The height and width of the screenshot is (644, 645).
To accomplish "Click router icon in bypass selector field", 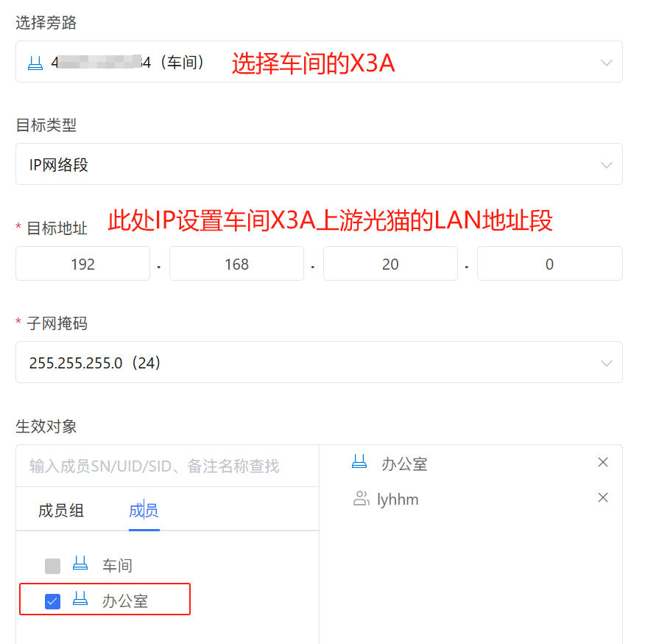I will (x=35, y=63).
